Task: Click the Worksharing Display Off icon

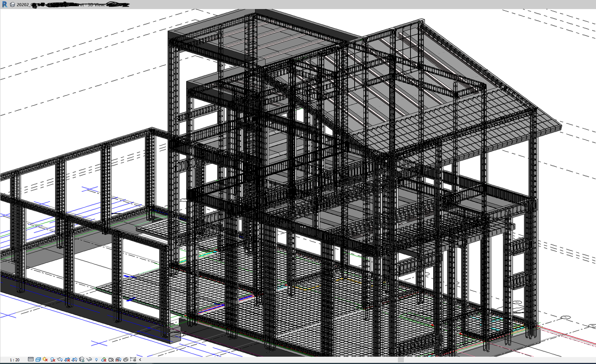Action: (x=104, y=360)
